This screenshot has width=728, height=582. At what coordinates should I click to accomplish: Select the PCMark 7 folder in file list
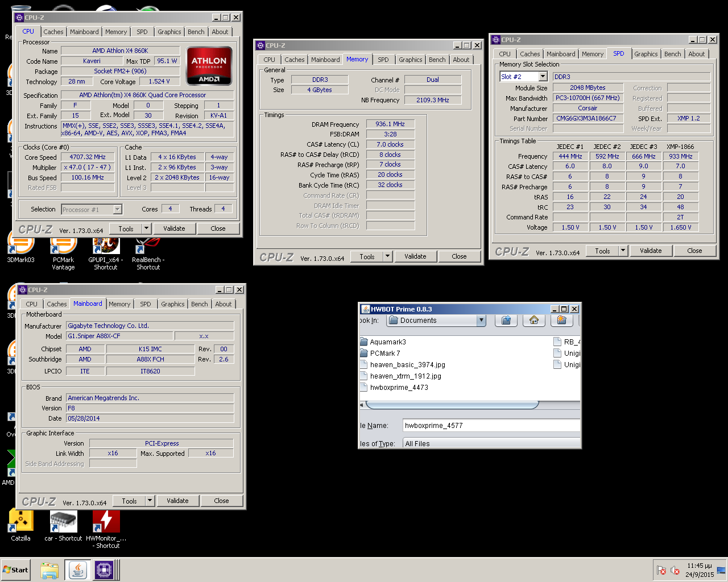click(380, 354)
